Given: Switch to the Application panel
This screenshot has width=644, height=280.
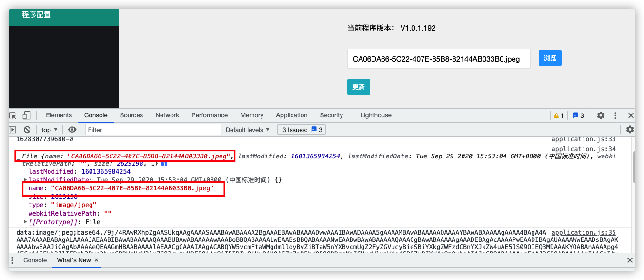Looking at the screenshot, I should (292, 115).
